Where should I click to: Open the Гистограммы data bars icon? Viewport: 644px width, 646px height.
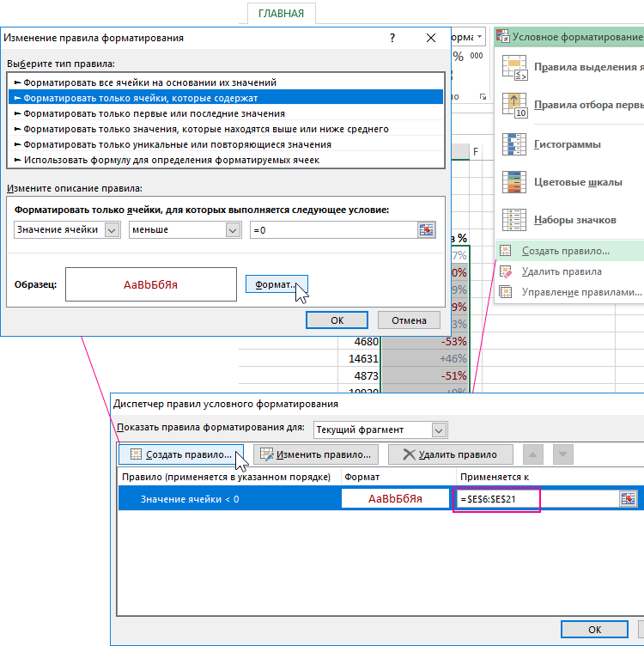click(515, 144)
